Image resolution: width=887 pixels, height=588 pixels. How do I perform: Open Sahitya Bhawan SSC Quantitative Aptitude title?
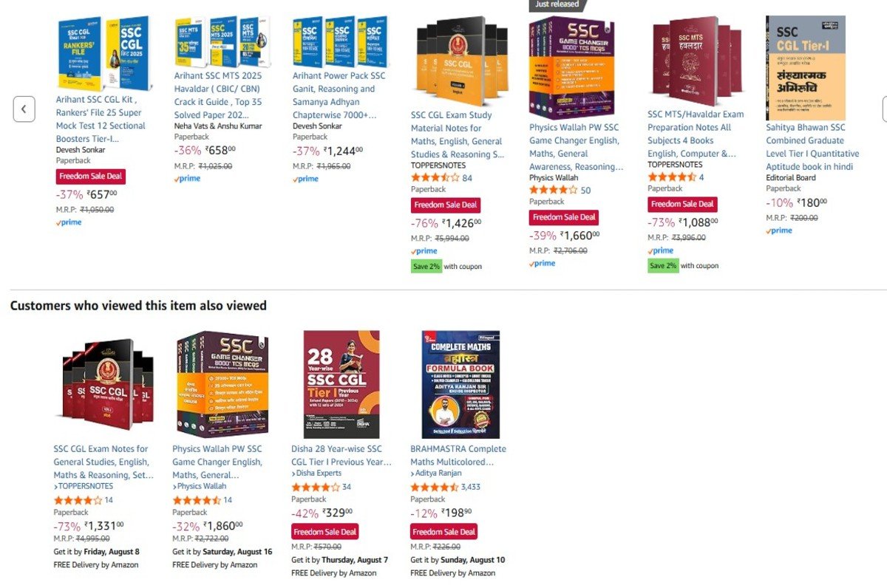[812, 147]
